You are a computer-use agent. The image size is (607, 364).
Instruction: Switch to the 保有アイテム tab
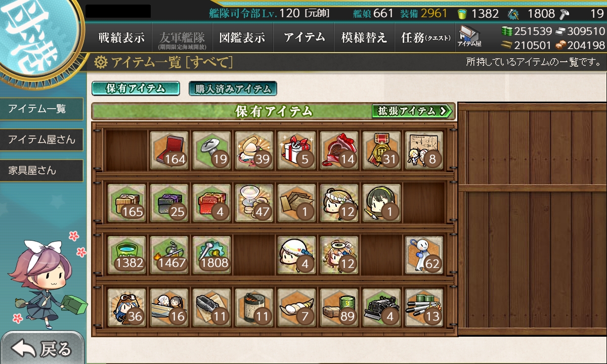(x=136, y=88)
